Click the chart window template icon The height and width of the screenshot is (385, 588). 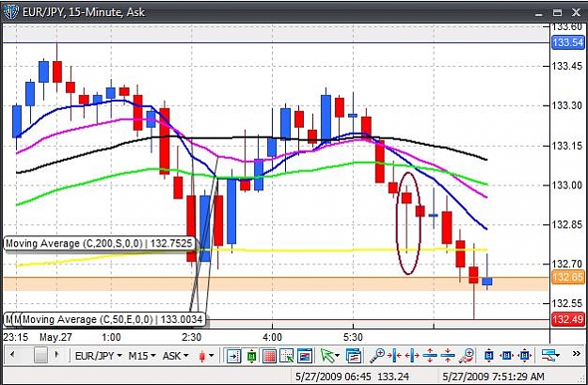tap(305, 356)
